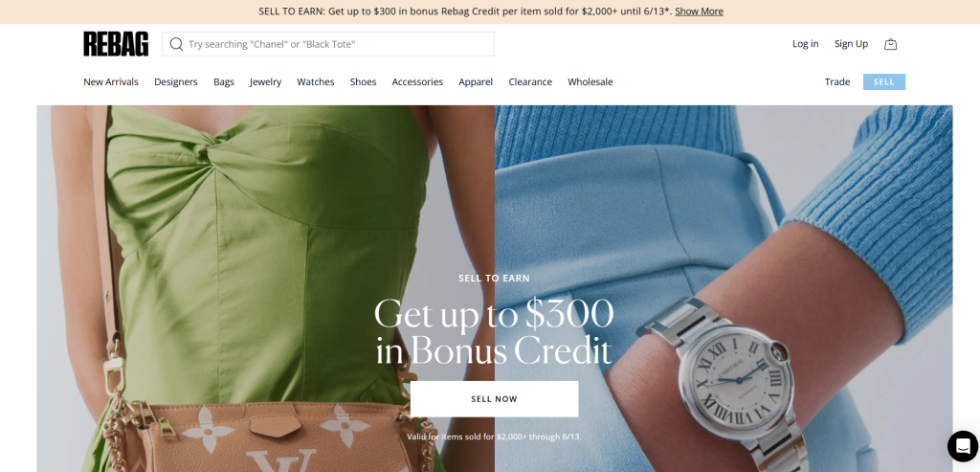
Task: Open the shopping bag cart icon
Action: [891, 44]
